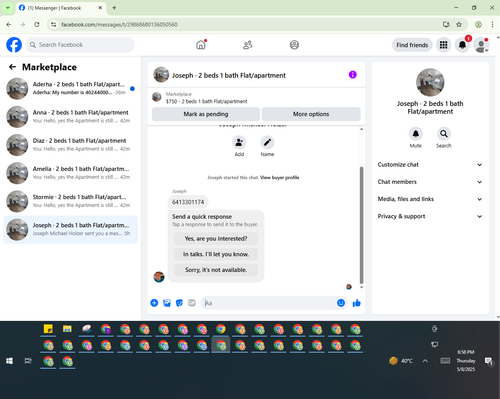The height and width of the screenshot is (399, 500).
Task: Open conversation information purple icon
Action: 353,75
